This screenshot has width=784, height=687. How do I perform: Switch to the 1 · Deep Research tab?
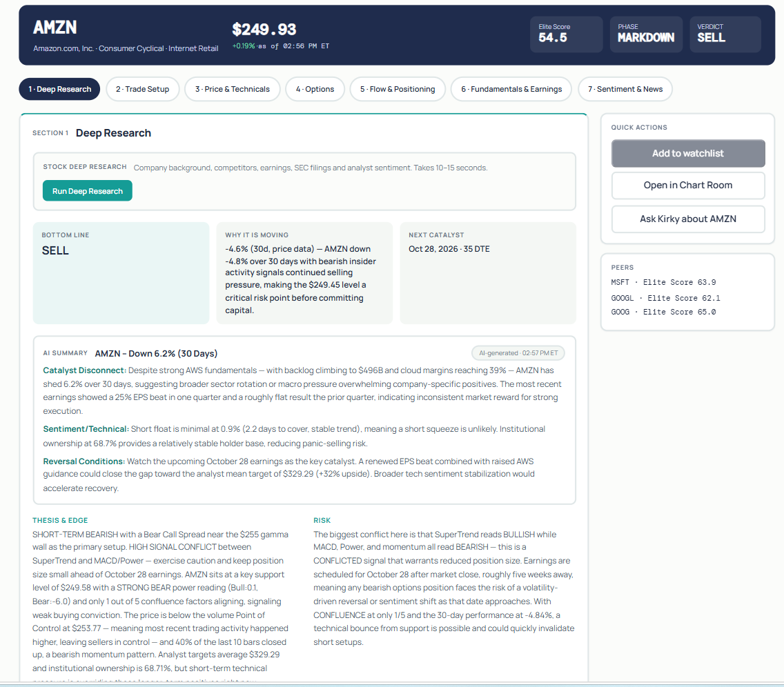(x=59, y=89)
